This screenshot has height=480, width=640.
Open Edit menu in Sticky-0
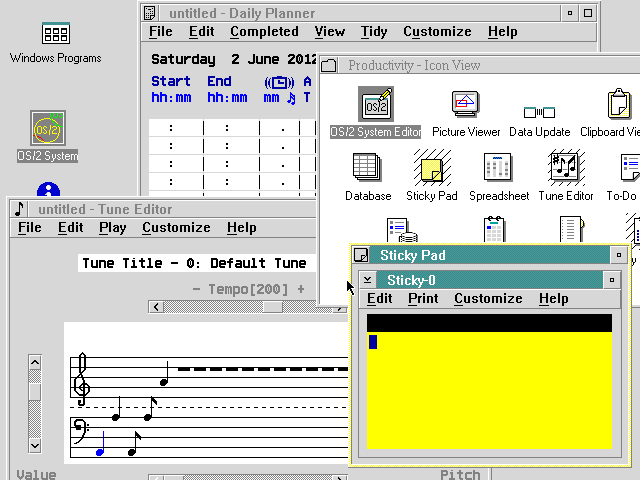379,299
